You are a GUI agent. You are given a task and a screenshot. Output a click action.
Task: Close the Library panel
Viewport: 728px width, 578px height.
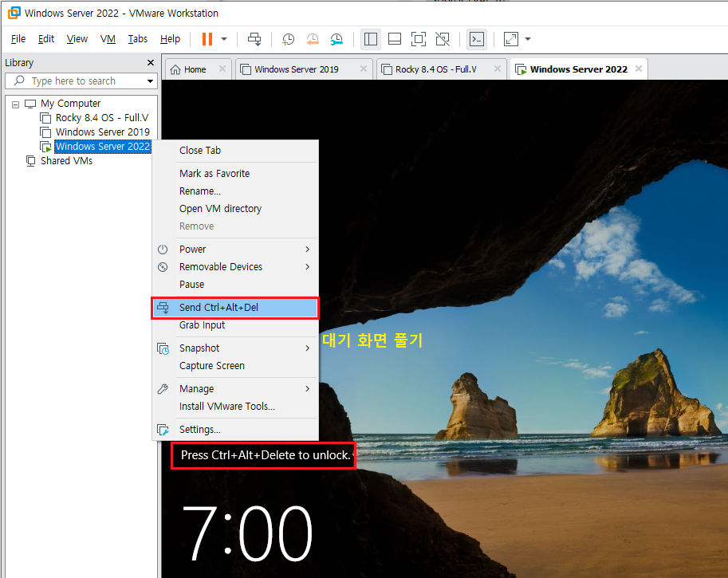coord(151,63)
